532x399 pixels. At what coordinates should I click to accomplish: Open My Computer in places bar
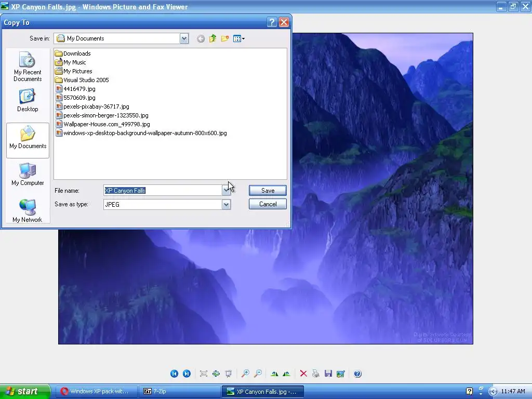pyautogui.click(x=28, y=174)
